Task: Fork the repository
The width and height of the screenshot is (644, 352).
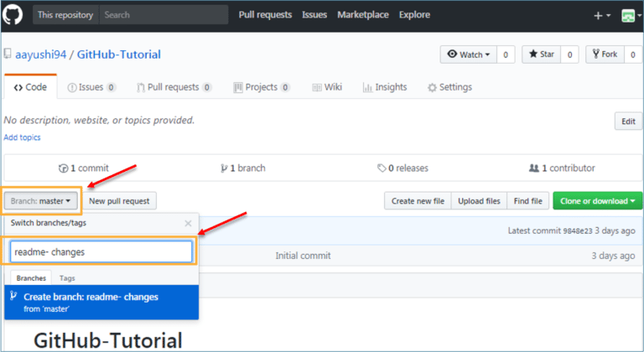Action: (604, 54)
